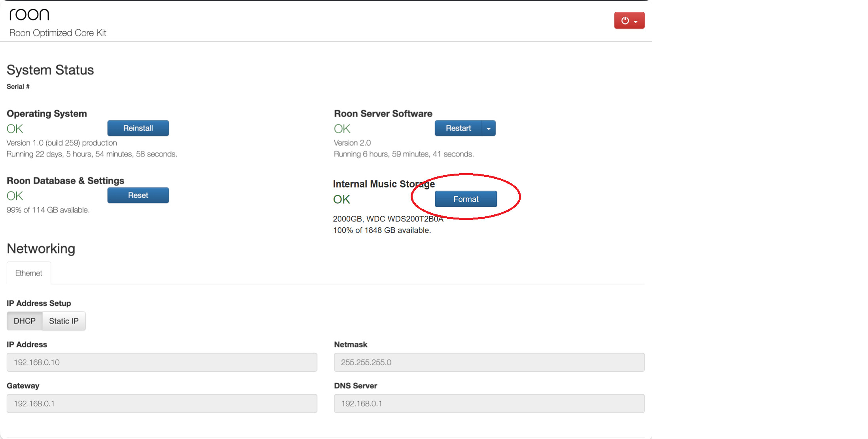Click the OS running time text

coord(92,154)
